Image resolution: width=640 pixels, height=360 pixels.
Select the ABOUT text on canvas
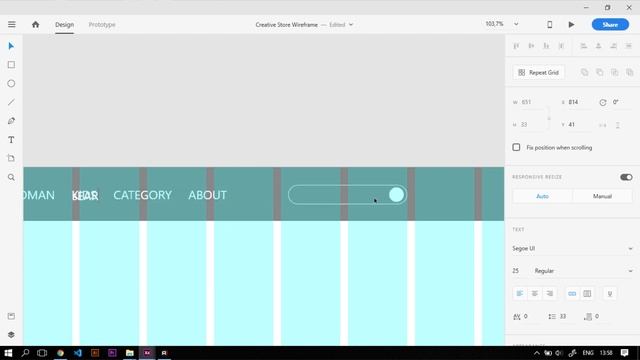tap(207, 195)
